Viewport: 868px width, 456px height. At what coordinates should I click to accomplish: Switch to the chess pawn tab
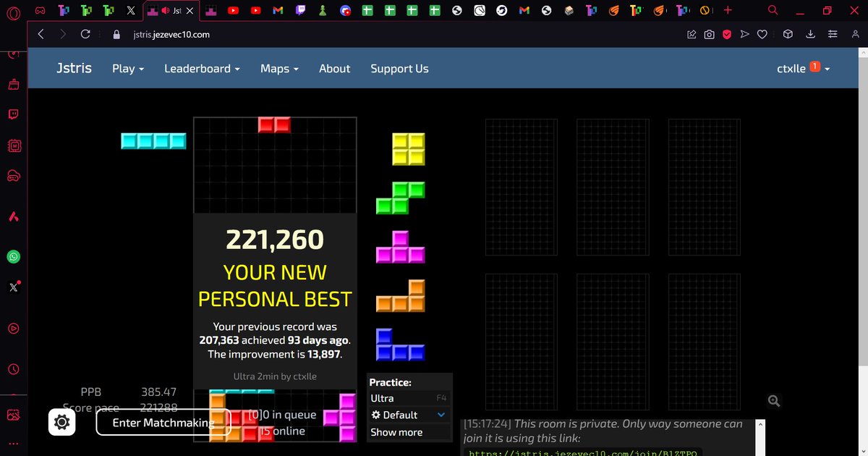(323, 11)
